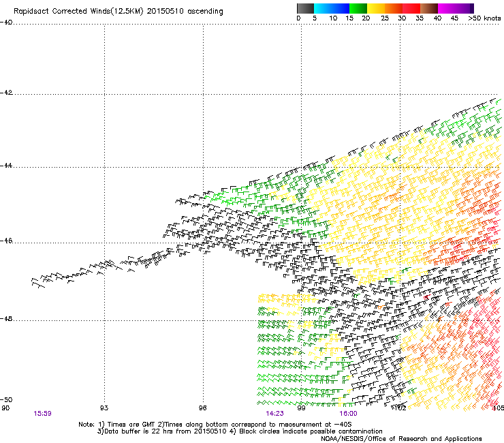Image resolution: width=504 pixels, height=443 pixels.
Task: Click the purple '16:00' time label
Action: point(348,414)
